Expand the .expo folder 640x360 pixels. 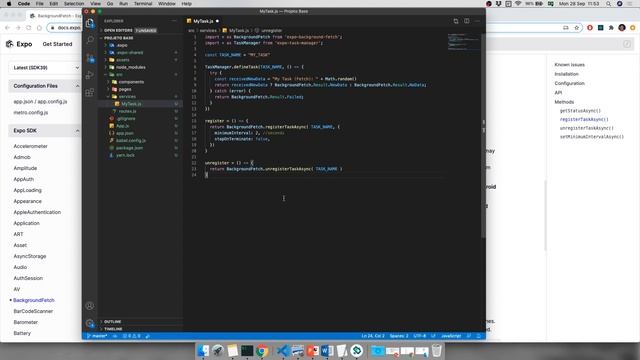[x=122, y=45]
